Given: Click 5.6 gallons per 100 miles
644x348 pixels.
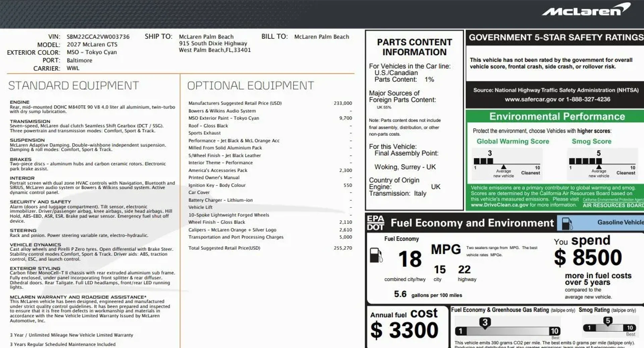Looking at the screenshot, I should 428,294.
